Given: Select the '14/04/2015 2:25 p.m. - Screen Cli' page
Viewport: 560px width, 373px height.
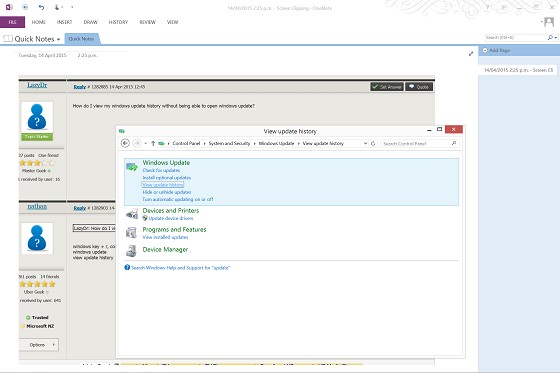Looking at the screenshot, I should click(x=519, y=70).
